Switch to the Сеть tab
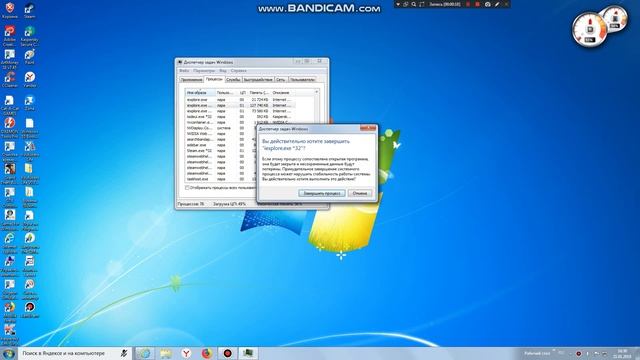This screenshot has width=640, height=360. (x=281, y=80)
